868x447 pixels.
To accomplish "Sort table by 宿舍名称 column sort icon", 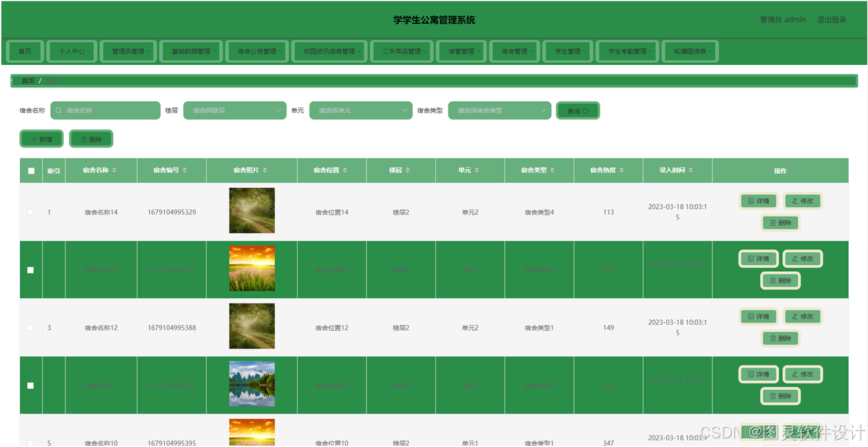I will coord(114,171).
